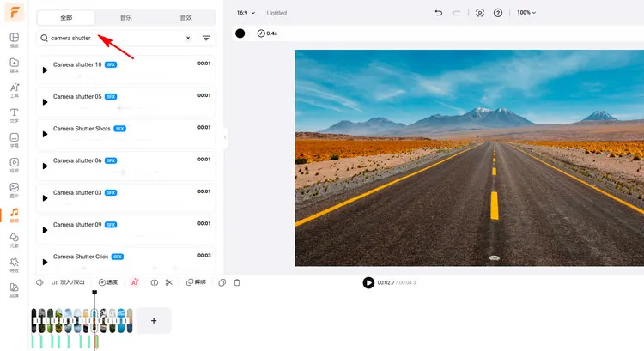Delete clip with the trash icon
644x351 pixels.
237,282
